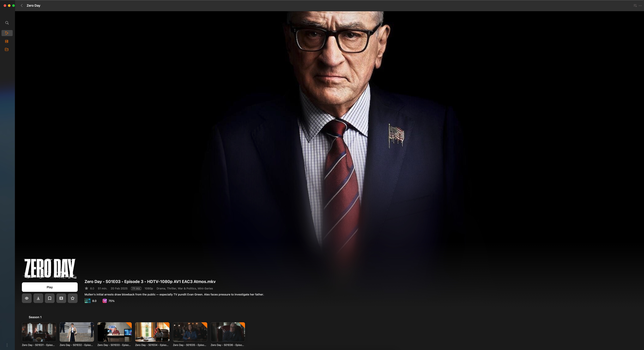Toggle favorite with the star button
The image size is (644, 350).
tap(73, 298)
